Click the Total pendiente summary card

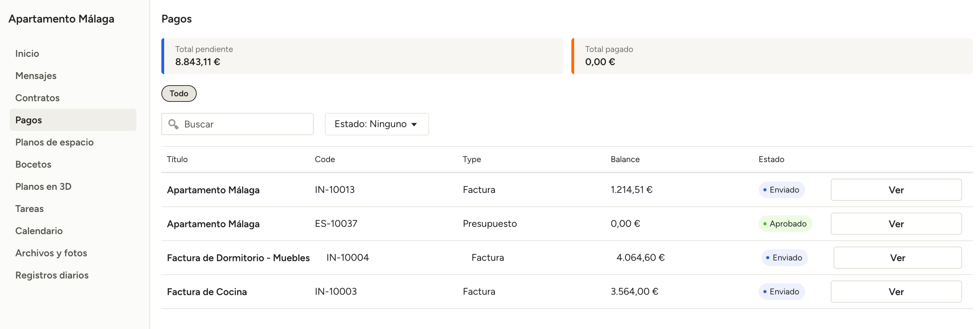(362, 56)
